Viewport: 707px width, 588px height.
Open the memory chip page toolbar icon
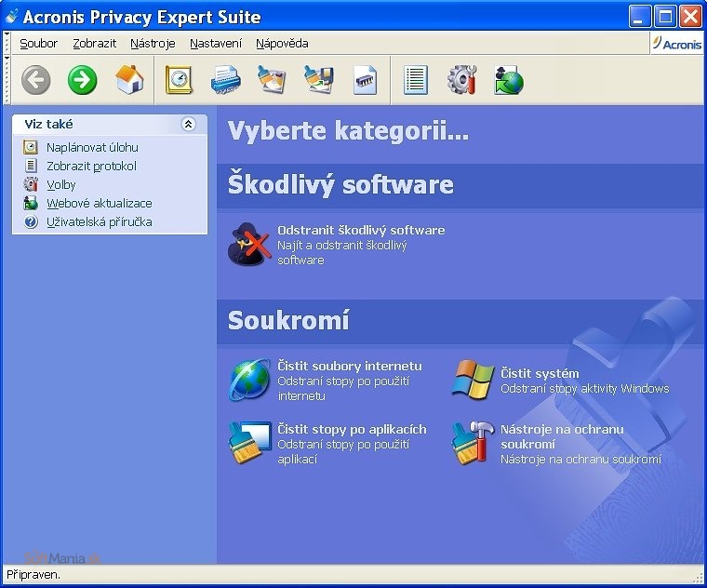click(x=366, y=80)
